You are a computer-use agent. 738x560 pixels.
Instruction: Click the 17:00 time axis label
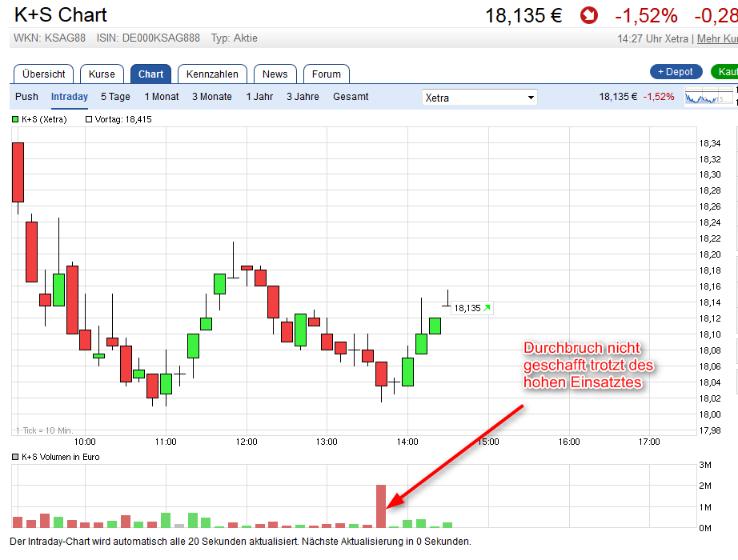649,442
